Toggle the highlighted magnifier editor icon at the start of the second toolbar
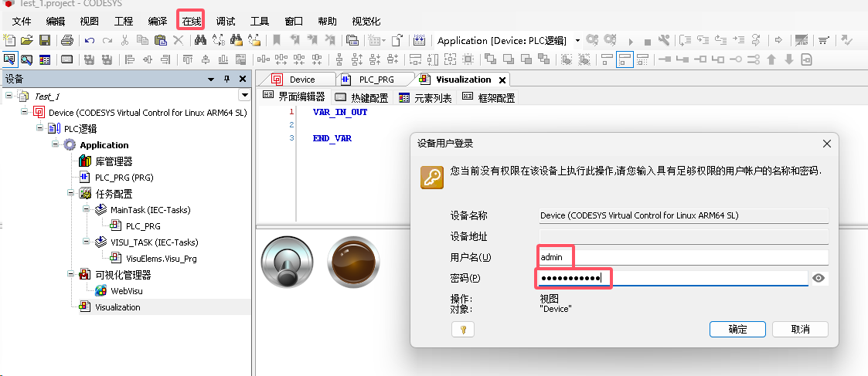 coord(9,59)
